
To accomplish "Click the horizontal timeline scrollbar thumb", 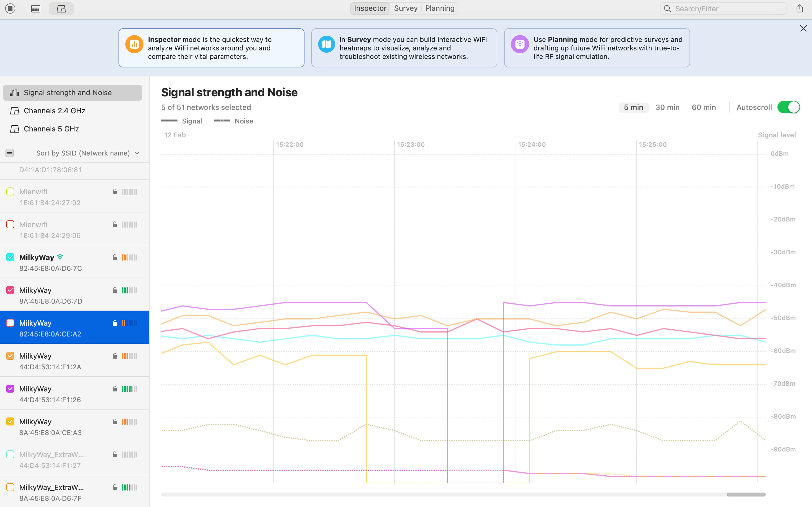I will pos(746,494).
